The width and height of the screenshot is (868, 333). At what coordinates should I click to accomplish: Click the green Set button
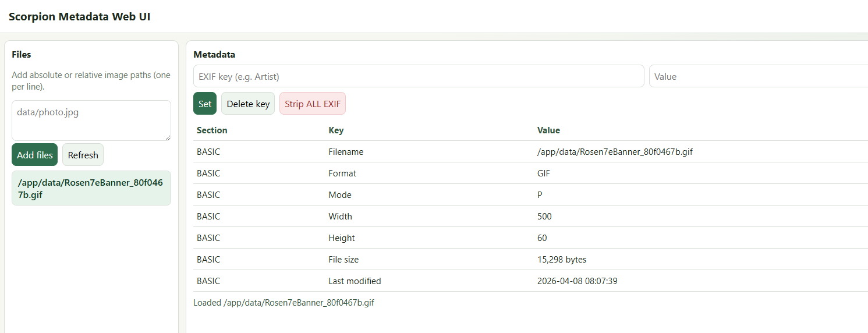(205, 104)
